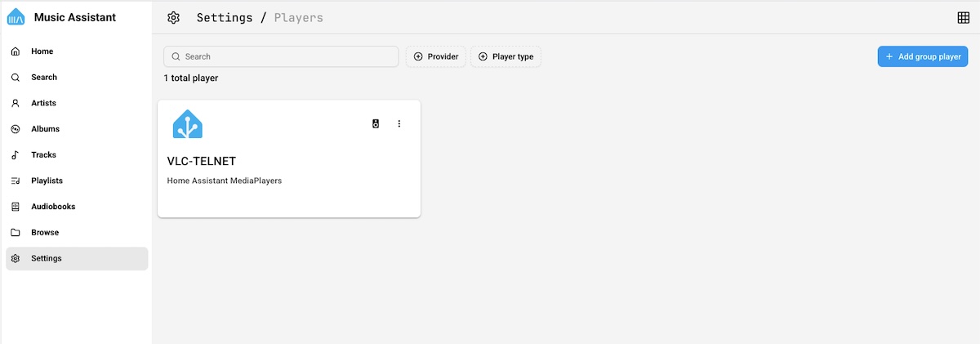Go to the Audiobooks section

(53, 207)
